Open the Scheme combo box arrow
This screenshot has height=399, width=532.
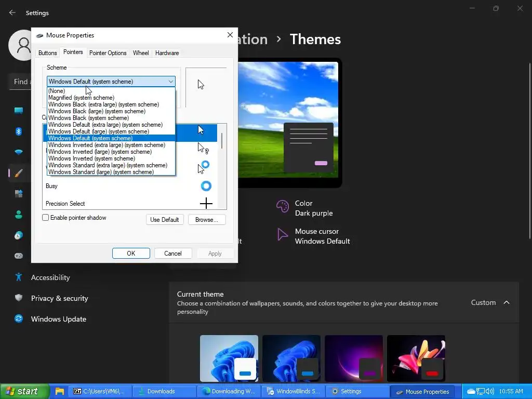pos(170,82)
